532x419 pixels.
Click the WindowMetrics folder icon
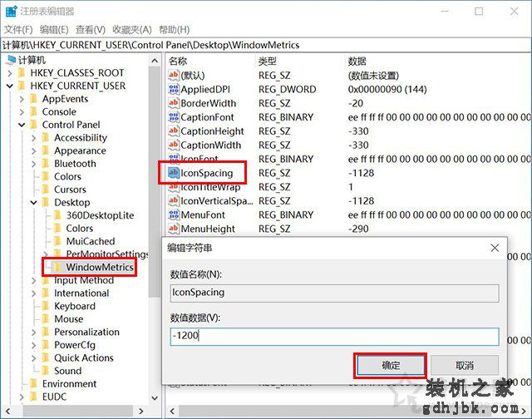(x=57, y=267)
